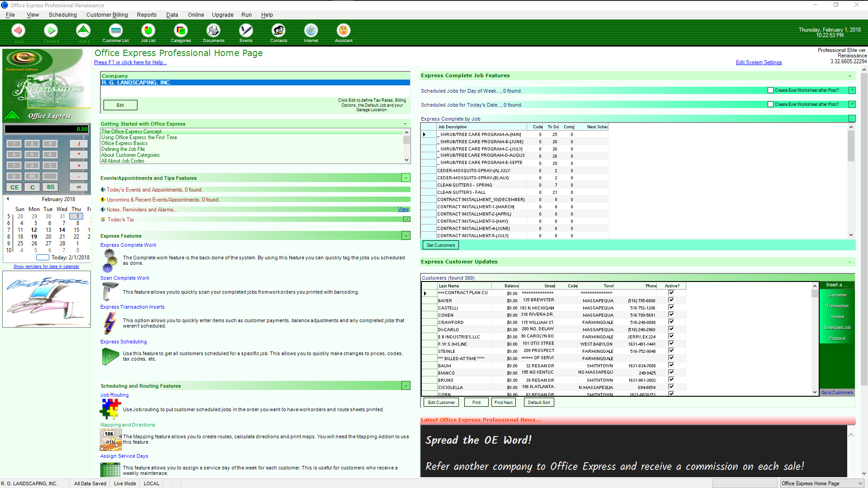Click the Get Customers button
The width and height of the screenshot is (868, 488).
point(441,245)
